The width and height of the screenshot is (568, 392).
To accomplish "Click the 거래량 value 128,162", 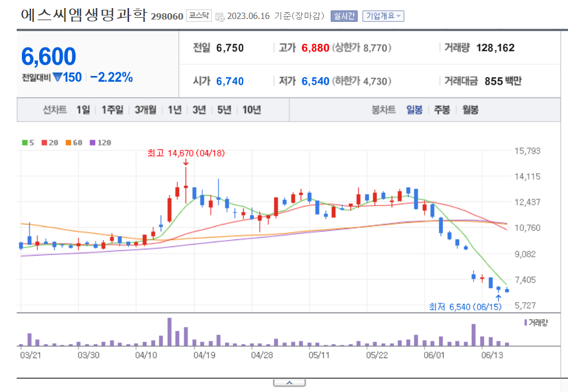I will (x=495, y=48).
